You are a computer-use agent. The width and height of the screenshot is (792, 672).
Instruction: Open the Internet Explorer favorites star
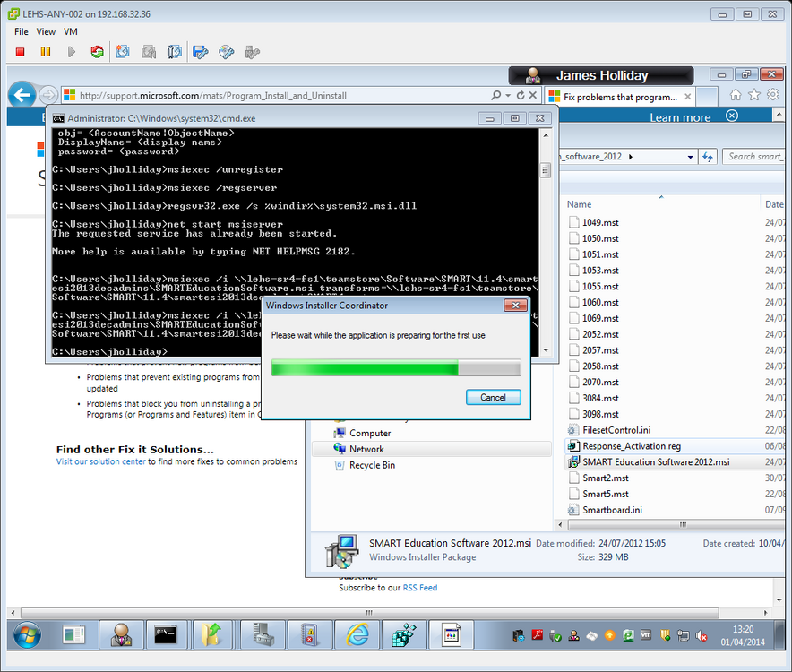click(x=754, y=94)
